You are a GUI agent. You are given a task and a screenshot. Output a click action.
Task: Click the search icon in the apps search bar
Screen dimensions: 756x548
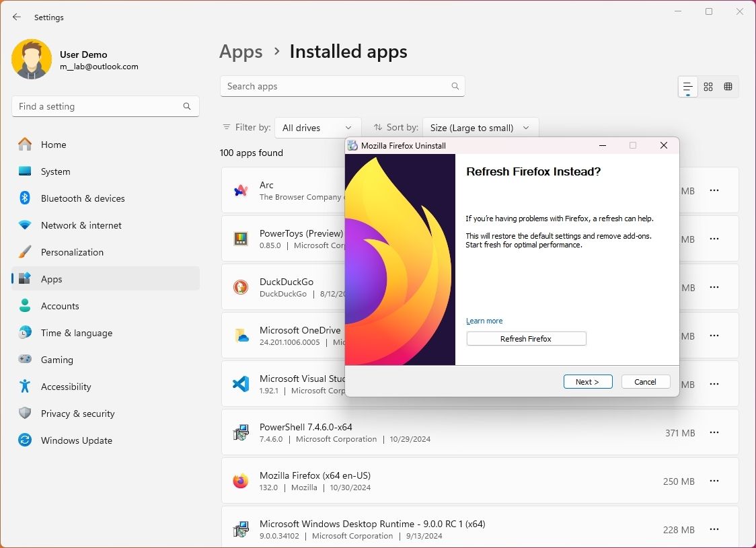(x=455, y=86)
